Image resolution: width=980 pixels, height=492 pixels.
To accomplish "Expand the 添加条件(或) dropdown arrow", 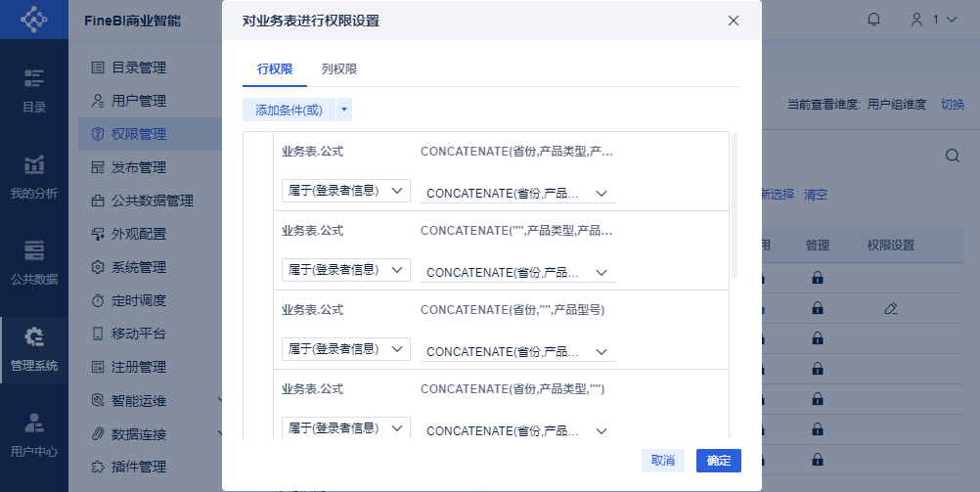I will 343,110.
